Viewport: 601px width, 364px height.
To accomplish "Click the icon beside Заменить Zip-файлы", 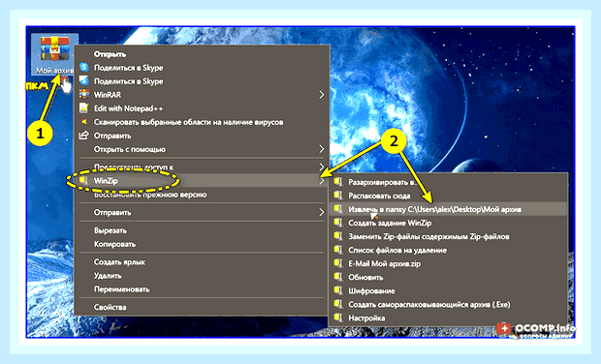I will (x=338, y=236).
